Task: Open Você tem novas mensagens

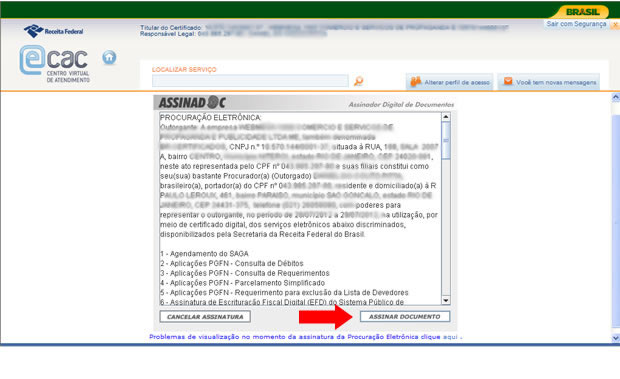Action: (548, 82)
